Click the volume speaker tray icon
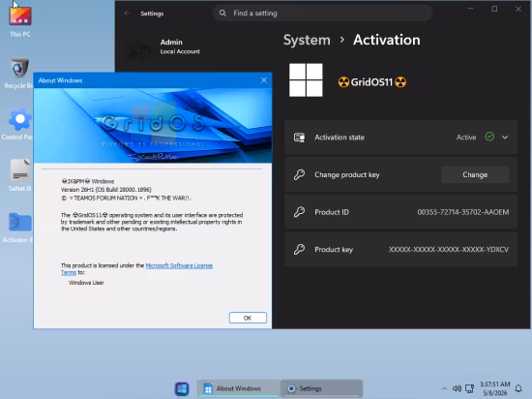This screenshot has height=399, width=532. tap(457, 388)
